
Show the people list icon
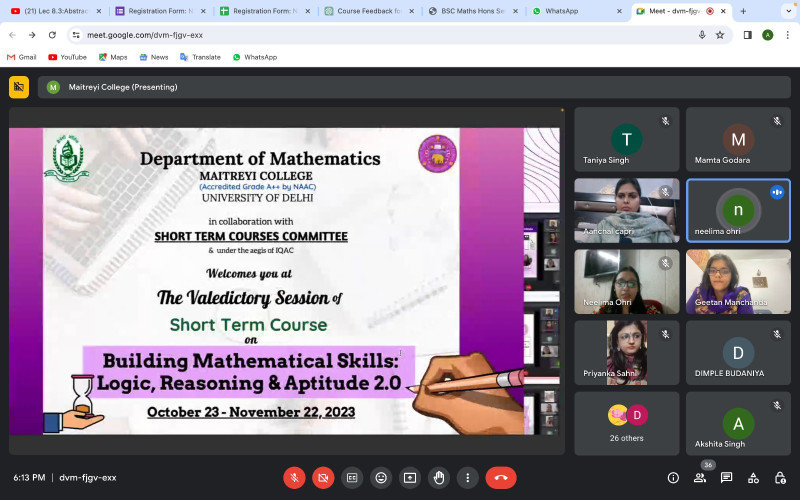(699, 478)
